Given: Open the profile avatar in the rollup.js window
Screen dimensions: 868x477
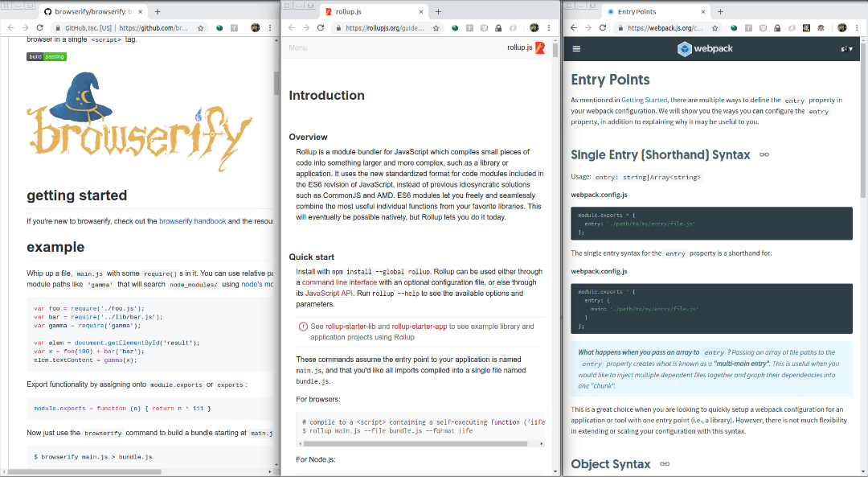Looking at the screenshot, I should tap(534, 27).
